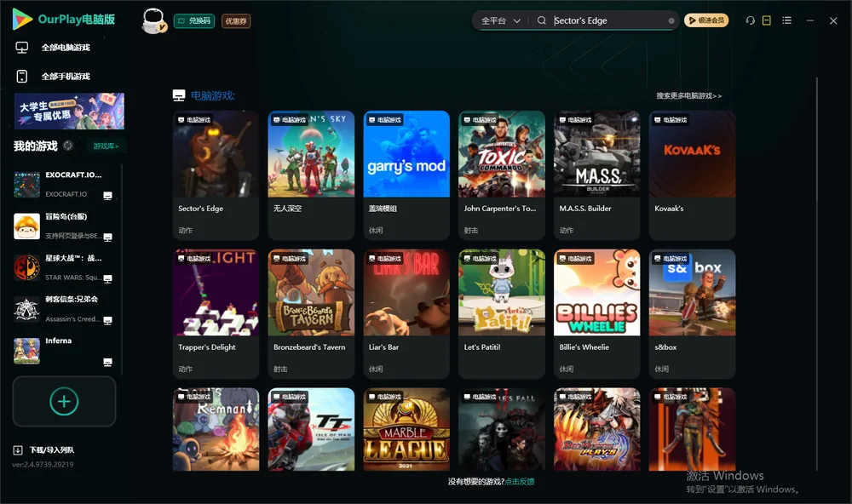Click the 搜索更多电脑游戏>> link
The image size is (852, 504).
pos(689,96)
